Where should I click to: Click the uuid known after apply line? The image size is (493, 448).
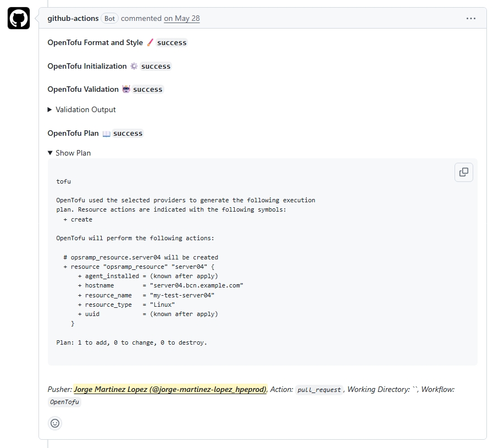click(x=148, y=314)
